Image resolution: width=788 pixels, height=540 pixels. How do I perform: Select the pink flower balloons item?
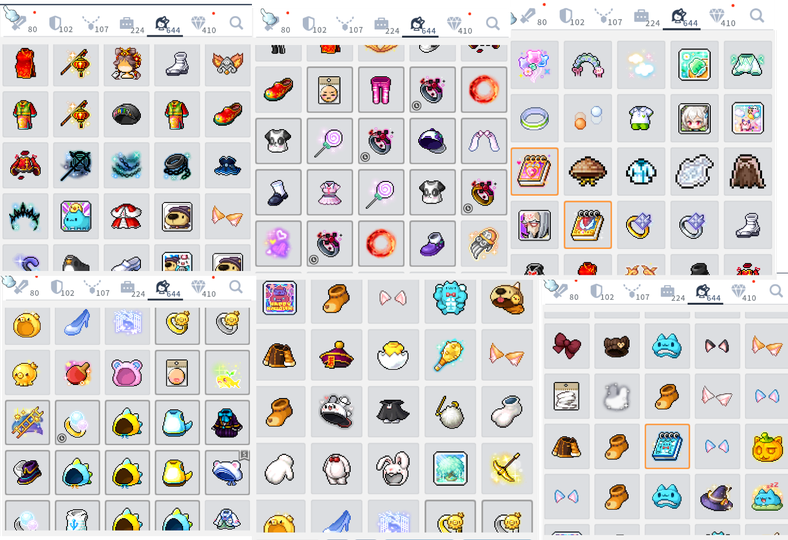534,65
